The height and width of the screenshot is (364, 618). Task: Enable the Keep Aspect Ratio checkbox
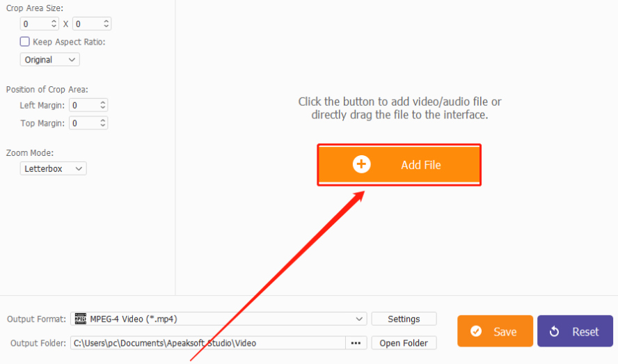pyautogui.click(x=24, y=41)
